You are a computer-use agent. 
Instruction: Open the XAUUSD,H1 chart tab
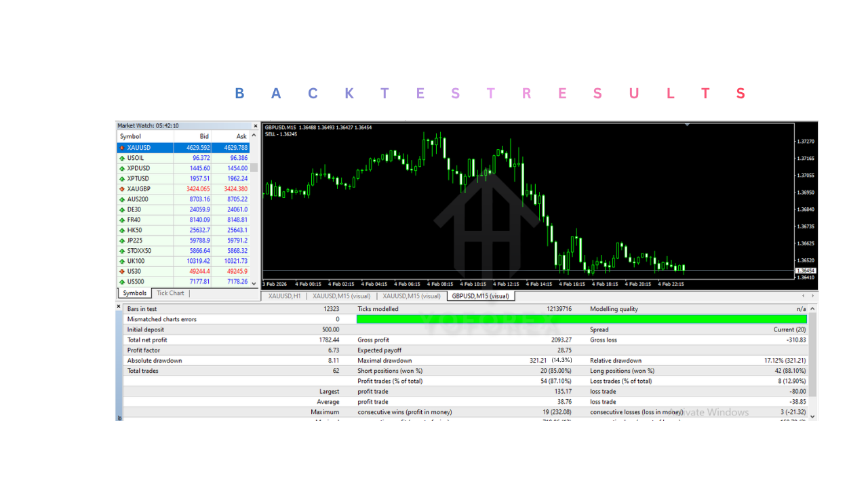click(284, 296)
